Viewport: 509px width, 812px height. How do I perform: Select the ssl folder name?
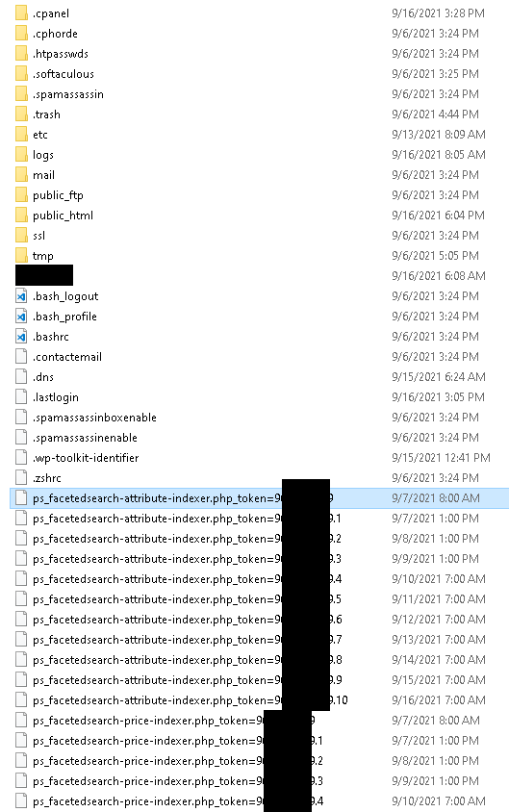[x=38, y=236]
